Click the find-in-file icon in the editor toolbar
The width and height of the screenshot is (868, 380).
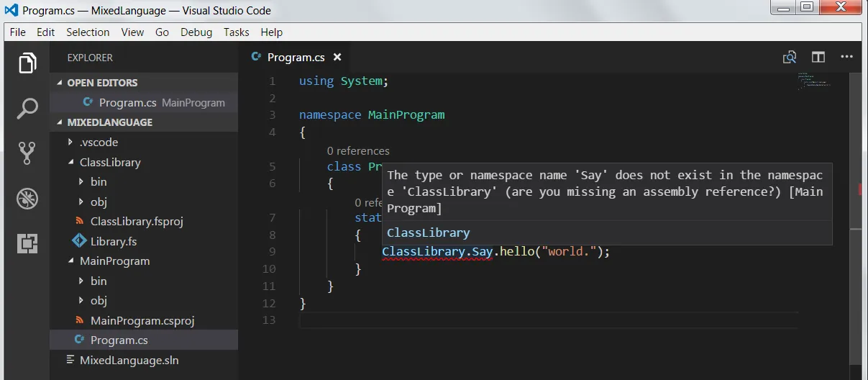coord(790,58)
